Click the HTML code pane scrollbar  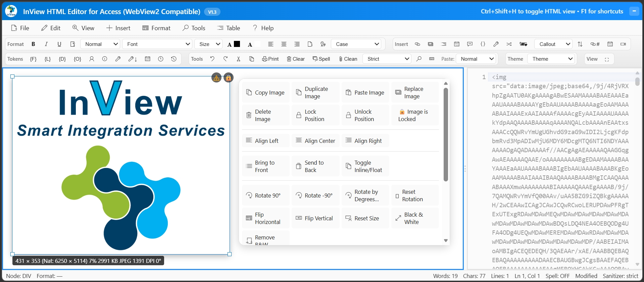click(637, 81)
